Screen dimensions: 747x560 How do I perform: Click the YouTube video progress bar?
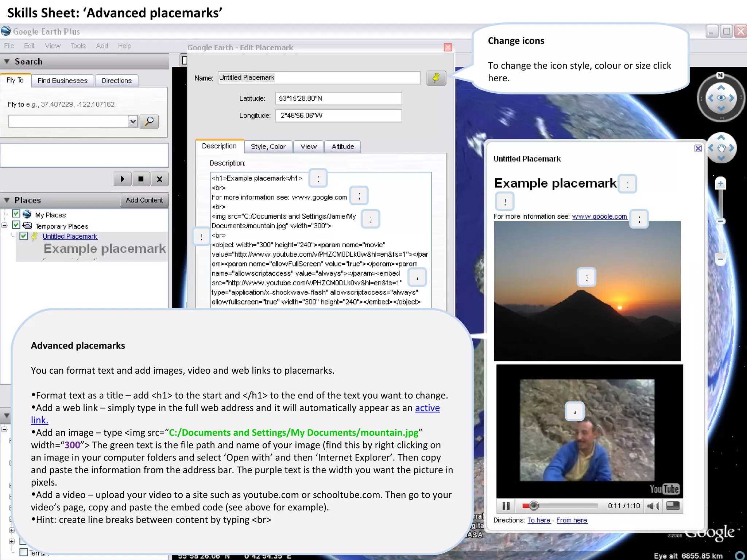click(x=560, y=506)
